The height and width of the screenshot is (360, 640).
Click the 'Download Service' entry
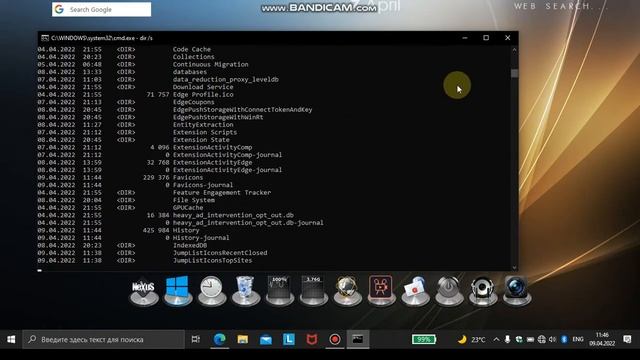[x=203, y=87]
